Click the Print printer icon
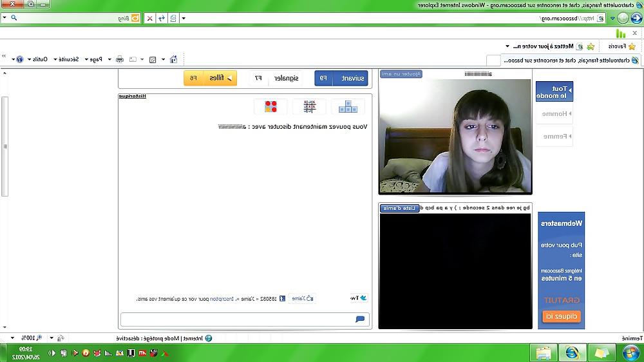The height and width of the screenshot is (362, 644). (x=120, y=59)
